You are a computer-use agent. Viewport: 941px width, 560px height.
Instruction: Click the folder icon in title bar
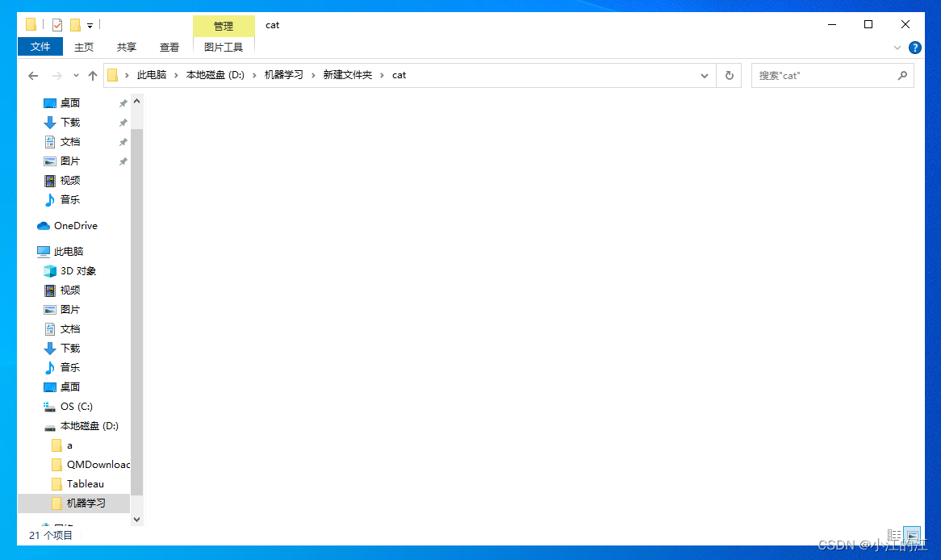[31, 24]
